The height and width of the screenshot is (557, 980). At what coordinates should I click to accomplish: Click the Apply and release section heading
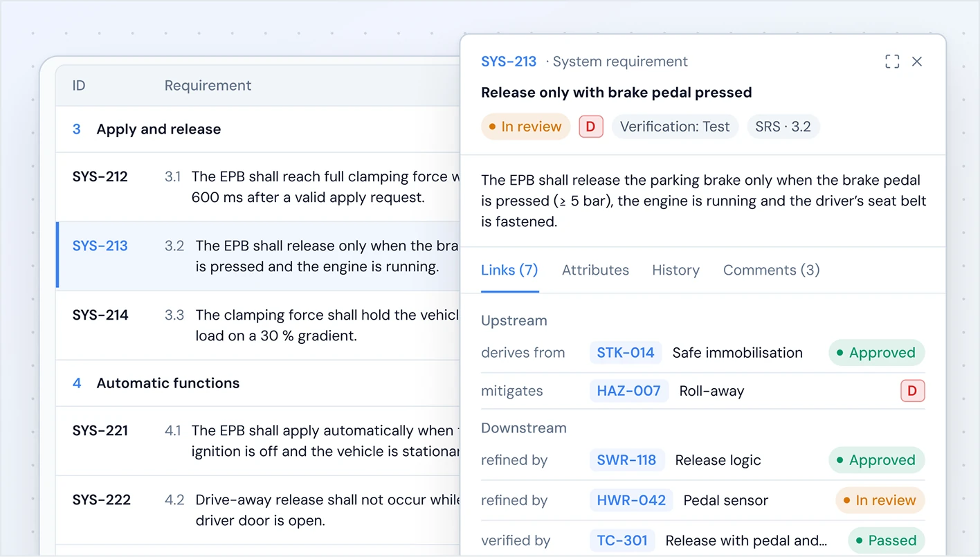(x=158, y=129)
